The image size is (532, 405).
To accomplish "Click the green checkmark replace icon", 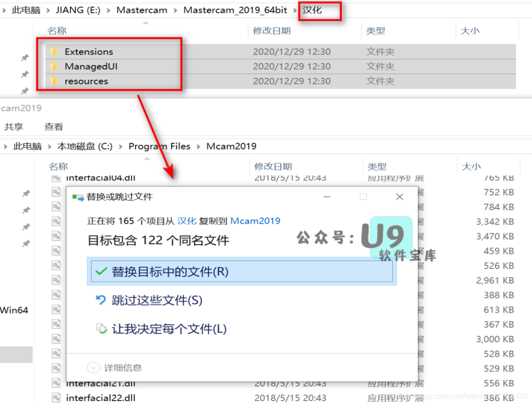I will point(101,271).
